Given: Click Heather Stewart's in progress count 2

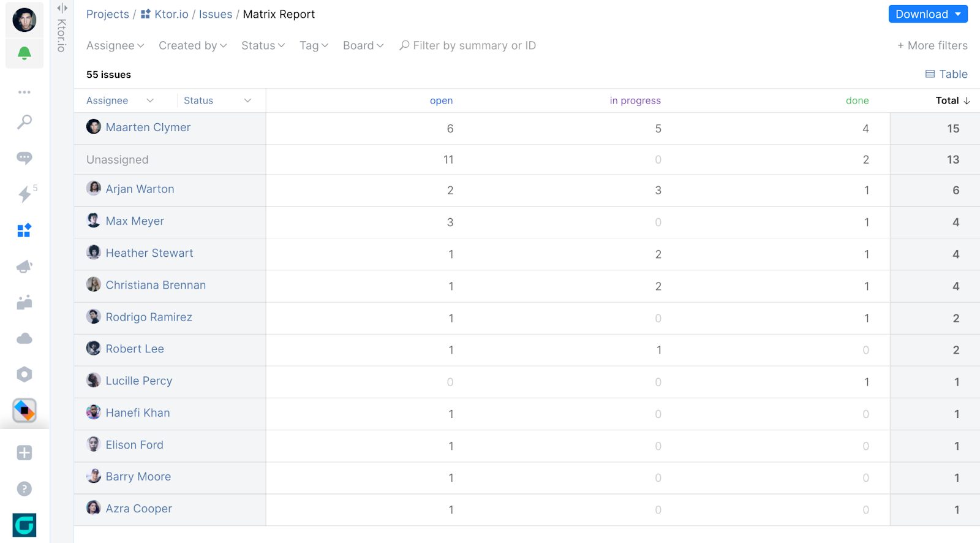Looking at the screenshot, I should point(658,254).
